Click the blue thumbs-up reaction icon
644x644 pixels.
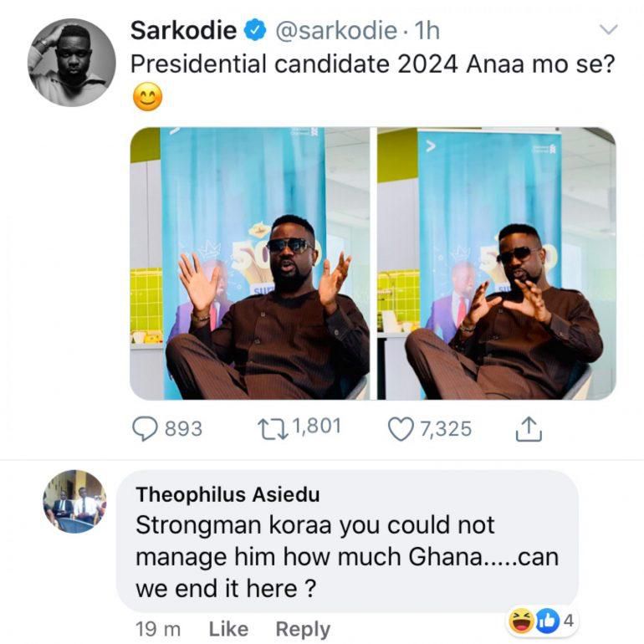point(546,621)
